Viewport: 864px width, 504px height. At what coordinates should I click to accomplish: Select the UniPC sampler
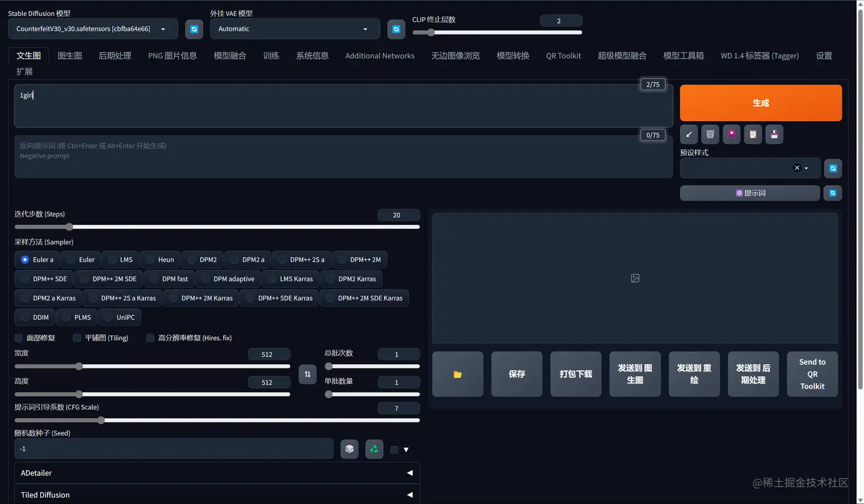click(x=119, y=317)
